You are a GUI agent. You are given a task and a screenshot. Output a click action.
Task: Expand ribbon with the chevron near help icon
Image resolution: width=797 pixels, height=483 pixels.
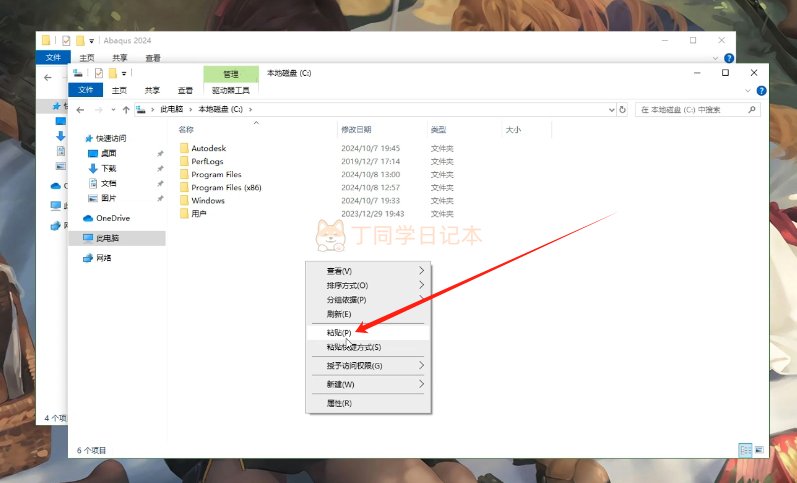pyautogui.click(x=748, y=90)
